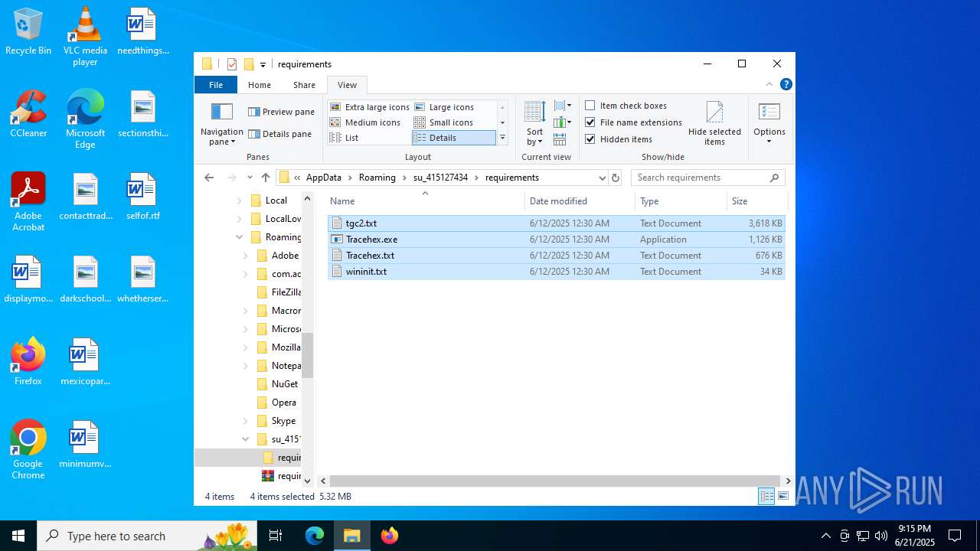The image size is (980, 551).
Task: Go up one folder level
Action: point(266,178)
